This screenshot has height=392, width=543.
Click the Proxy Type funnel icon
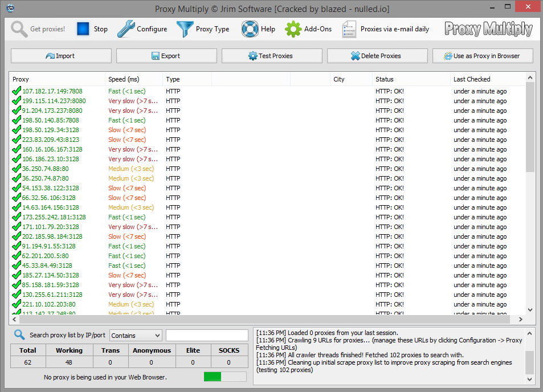click(x=185, y=28)
